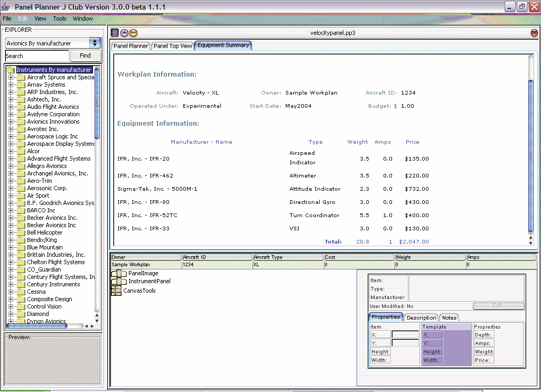The width and height of the screenshot is (541, 392).
Task: Switch to the Panel Top View tab
Action: 173,46
